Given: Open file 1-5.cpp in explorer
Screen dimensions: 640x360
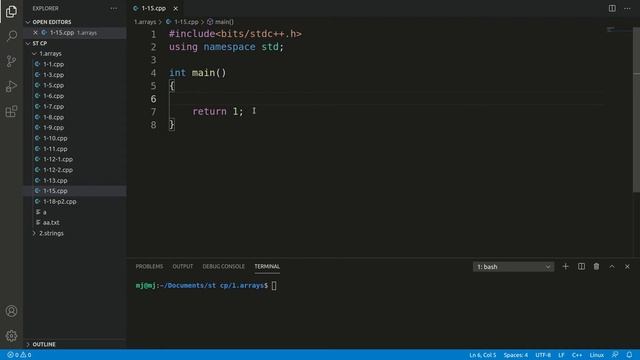Looking at the screenshot, I should tap(53, 85).
